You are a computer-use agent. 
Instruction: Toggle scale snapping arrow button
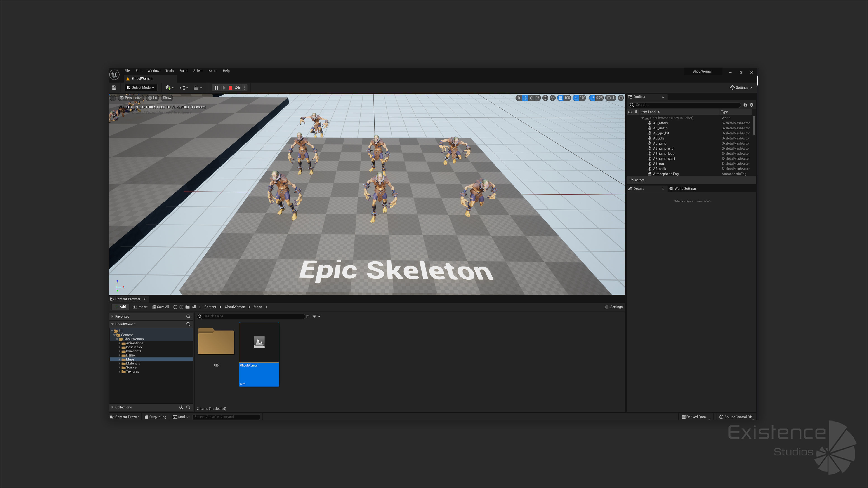point(592,98)
